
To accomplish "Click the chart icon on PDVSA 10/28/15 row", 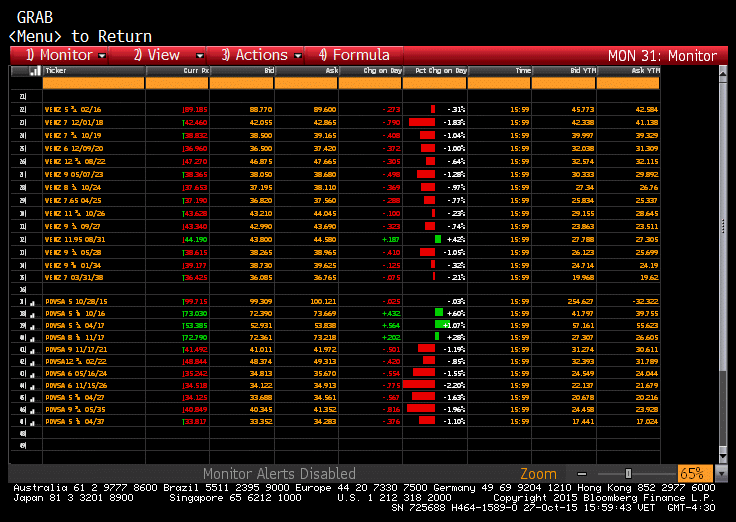I will coord(32,303).
